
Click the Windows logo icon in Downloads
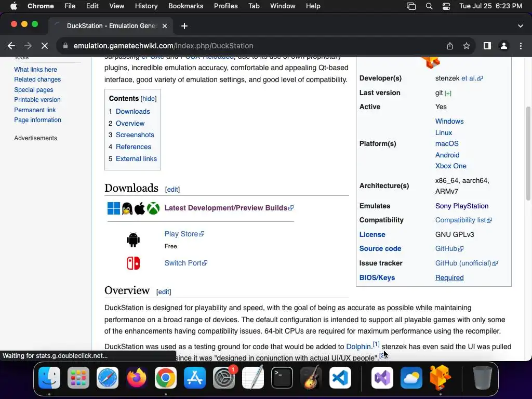(114, 208)
